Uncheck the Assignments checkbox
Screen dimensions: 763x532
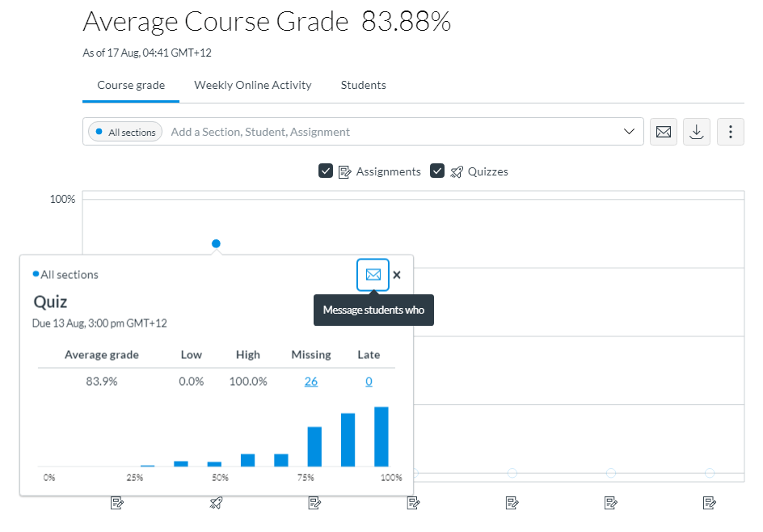[326, 171]
